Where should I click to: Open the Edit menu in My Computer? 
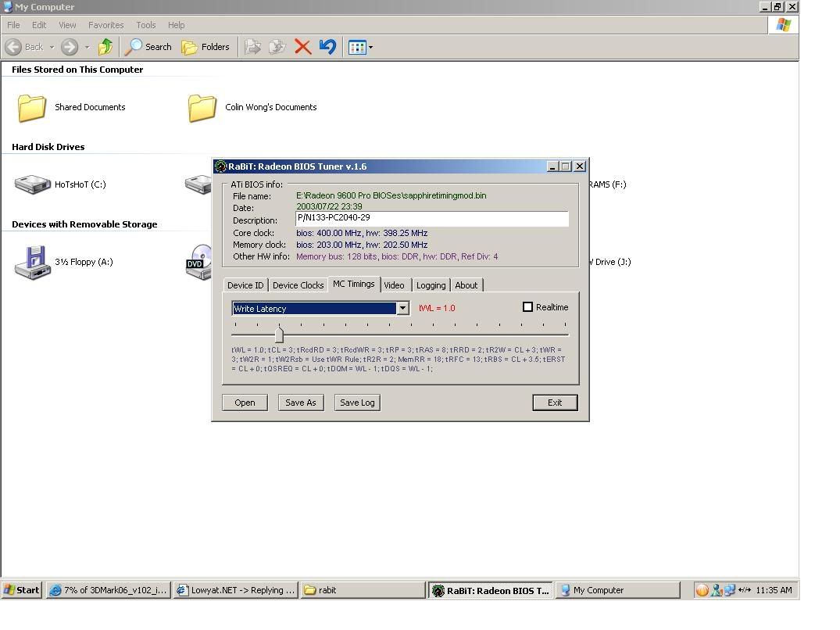point(39,25)
